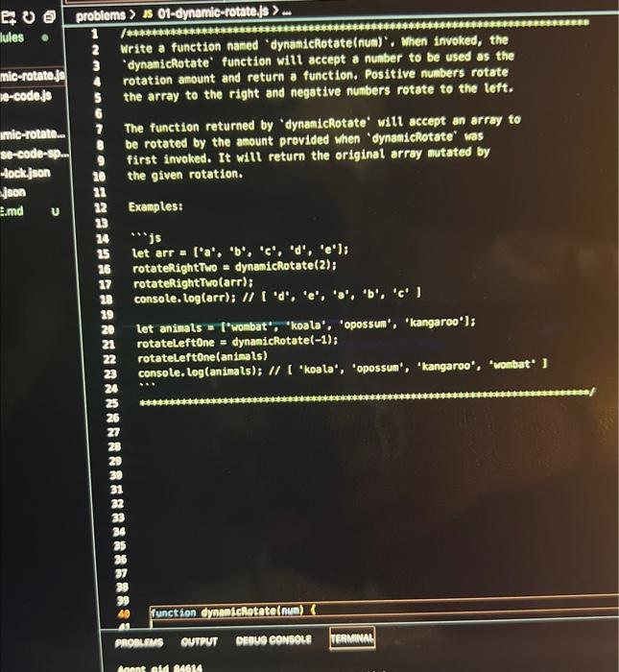
Task: Expand the breadcrumb ellipsis symbols list
Action: 287,12
